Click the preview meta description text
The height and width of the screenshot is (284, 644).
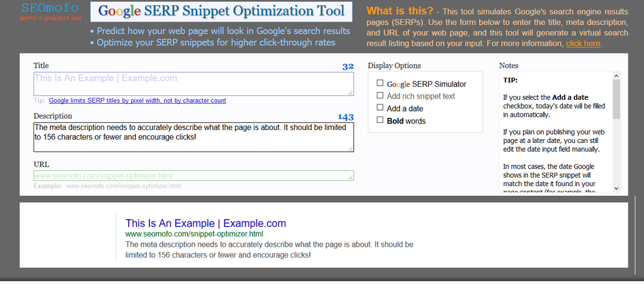pos(269,250)
